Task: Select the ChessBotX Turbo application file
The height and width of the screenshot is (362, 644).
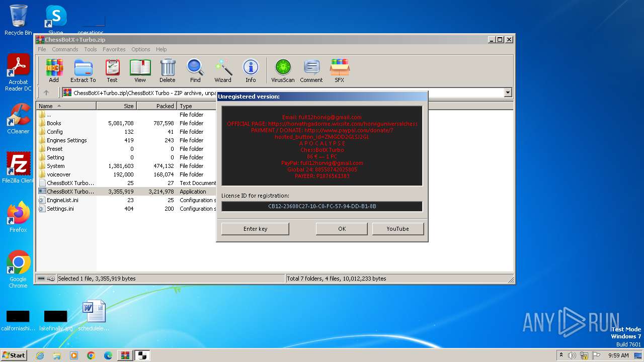Action: (x=126, y=192)
